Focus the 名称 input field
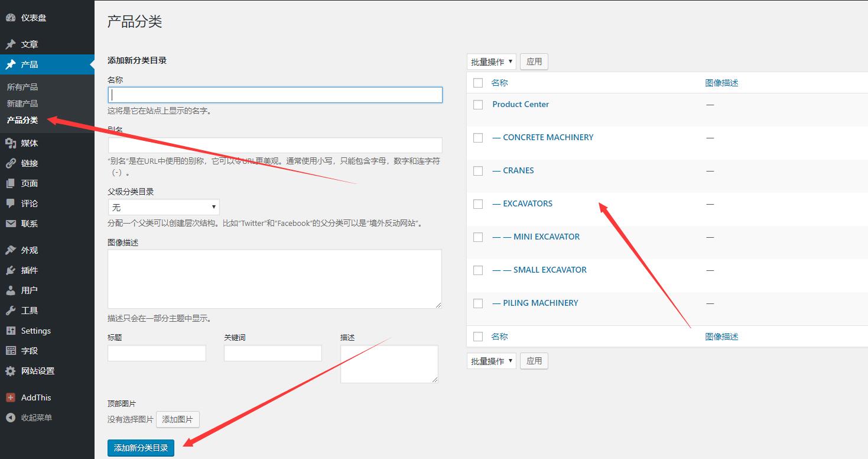Image resolution: width=868 pixels, height=459 pixels. pyautogui.click(x=275, y=95)
